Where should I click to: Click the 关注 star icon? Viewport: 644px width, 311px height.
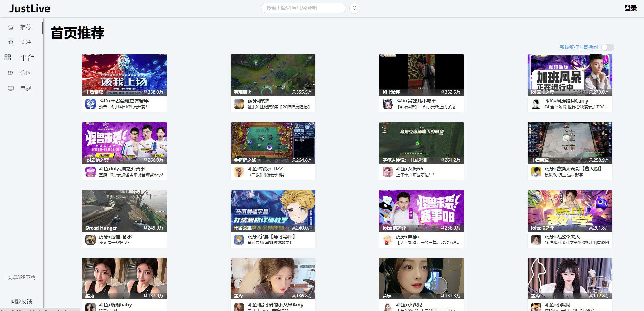pos(11,42)
